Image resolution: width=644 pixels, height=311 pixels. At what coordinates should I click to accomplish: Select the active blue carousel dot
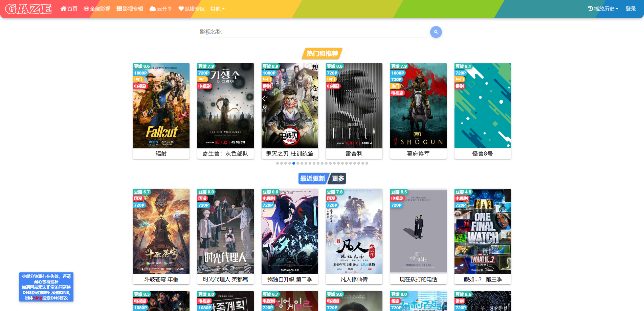point(294,163)
